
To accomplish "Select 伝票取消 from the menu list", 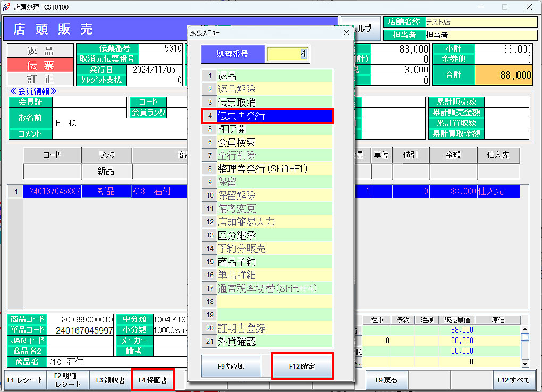I will tap(274, 103).
